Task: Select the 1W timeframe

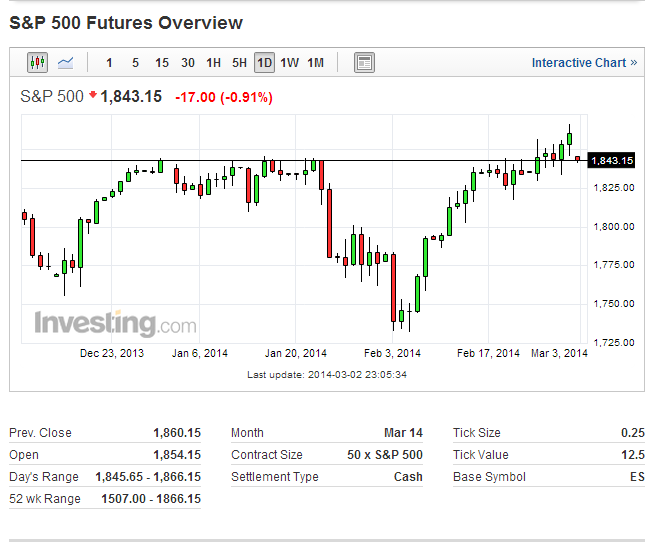Action: coord(289,63)
